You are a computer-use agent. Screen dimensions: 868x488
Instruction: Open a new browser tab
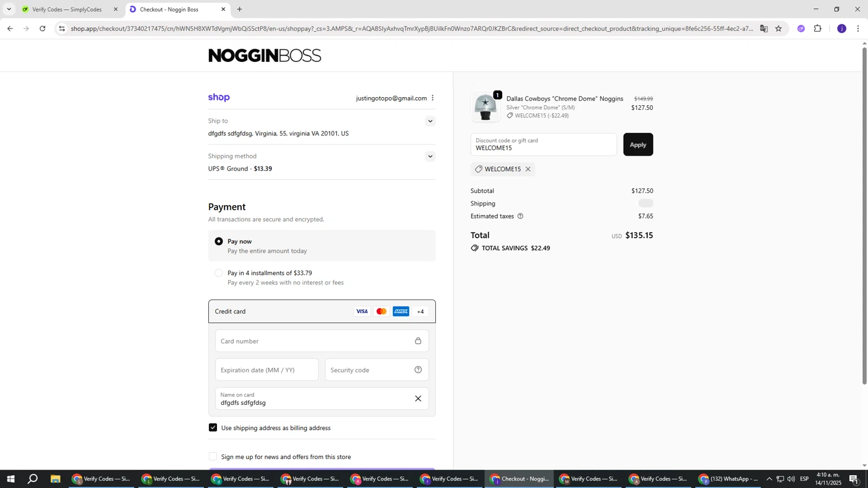tap(240, 9)
